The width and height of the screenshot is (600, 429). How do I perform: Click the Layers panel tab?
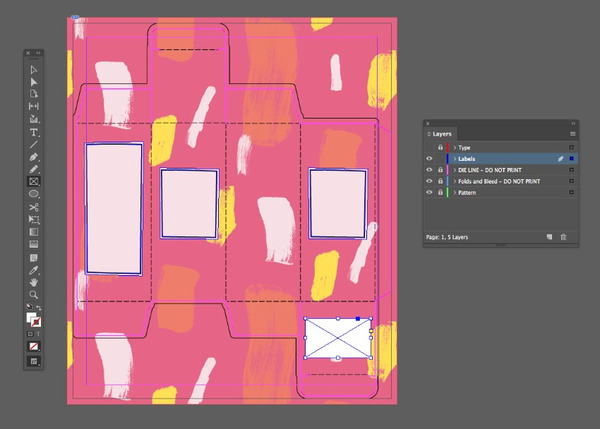point(442,133)
